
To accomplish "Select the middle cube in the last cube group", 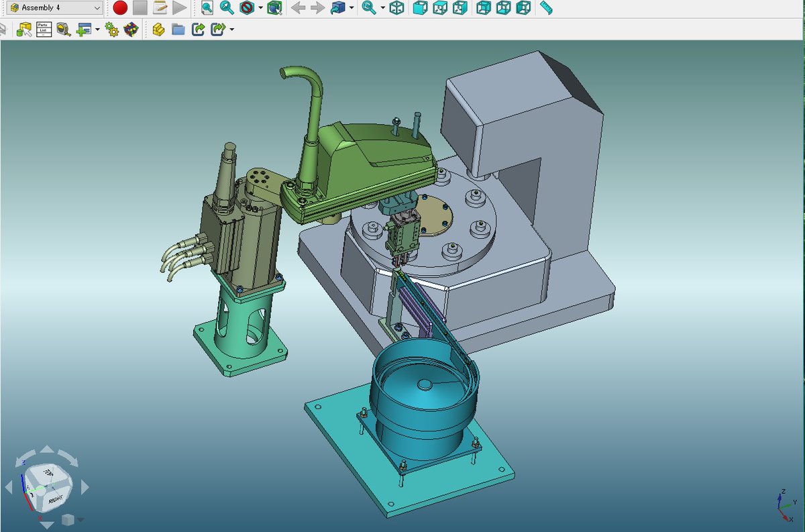I will click(503, 8).
